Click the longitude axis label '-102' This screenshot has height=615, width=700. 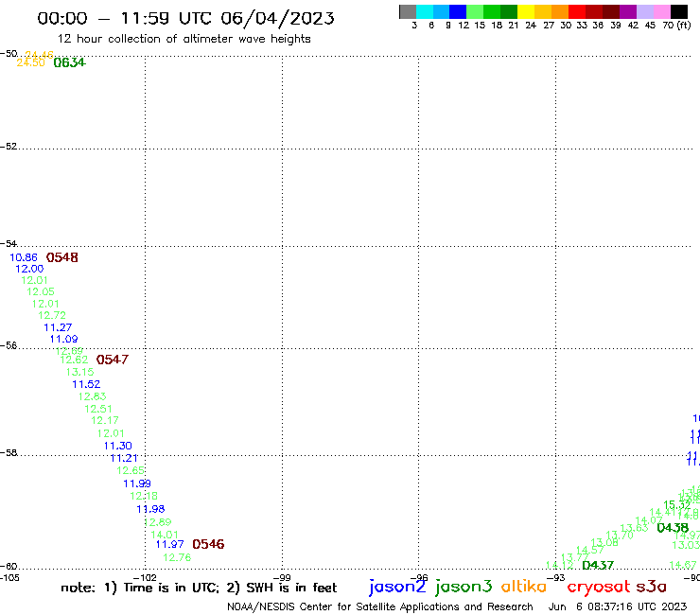click(x=145, y=577)
